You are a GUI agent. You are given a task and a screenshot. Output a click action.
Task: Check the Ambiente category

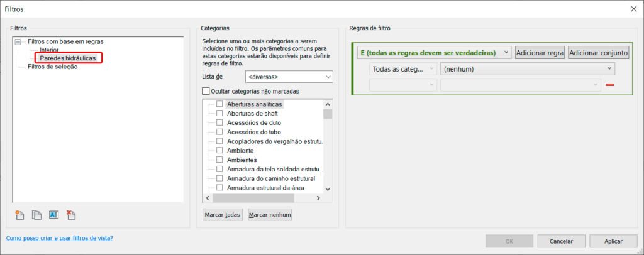click(x=219, y=151)
